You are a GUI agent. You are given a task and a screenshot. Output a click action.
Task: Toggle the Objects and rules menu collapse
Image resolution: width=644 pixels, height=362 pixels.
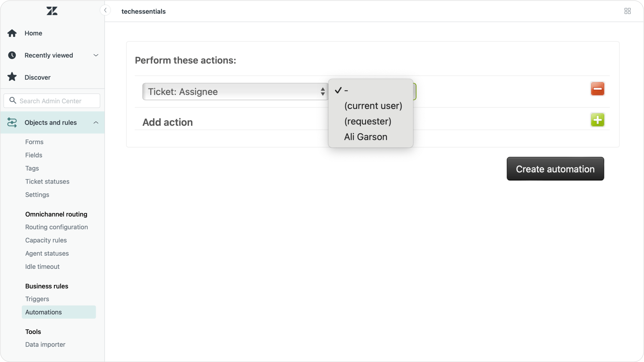coord(96,122)
